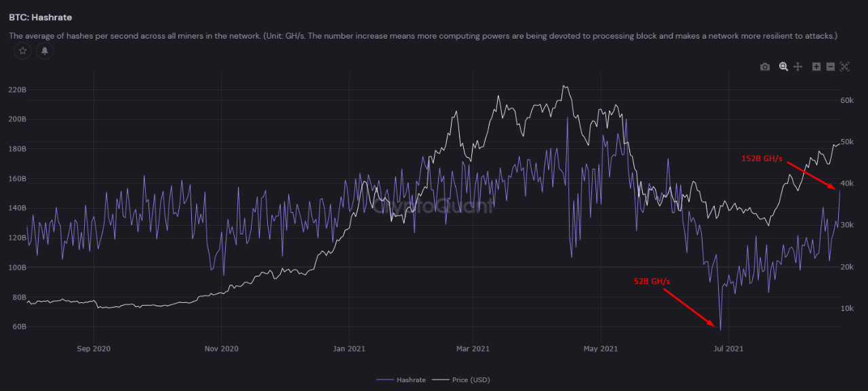This screenshot has height=391, width=868.
Task: Zoom in using the plus icon
Action: tap(816, 66)
